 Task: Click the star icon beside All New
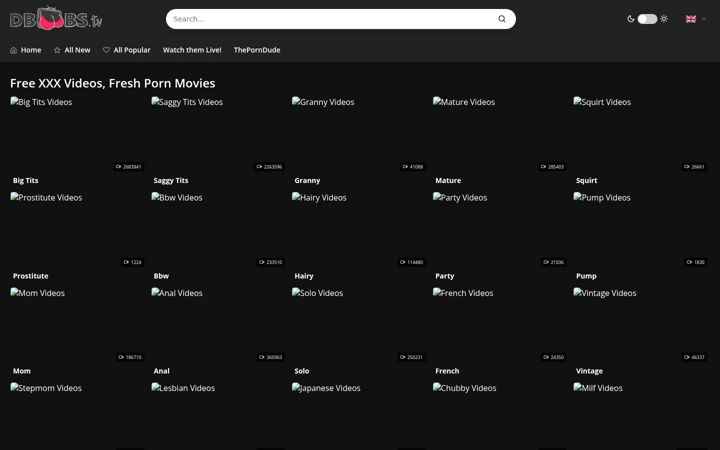pos(57,50)
